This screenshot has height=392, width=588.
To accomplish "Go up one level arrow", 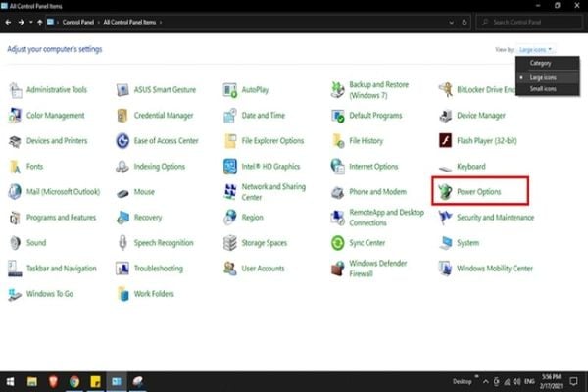I will (40, 23).
